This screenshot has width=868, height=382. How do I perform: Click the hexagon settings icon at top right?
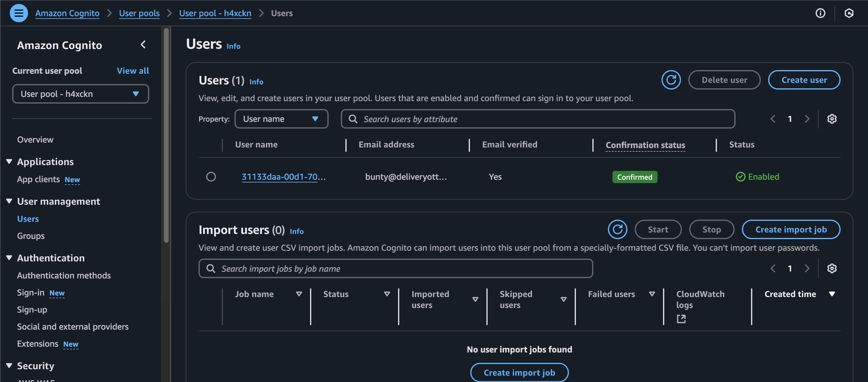pos(849,13)
